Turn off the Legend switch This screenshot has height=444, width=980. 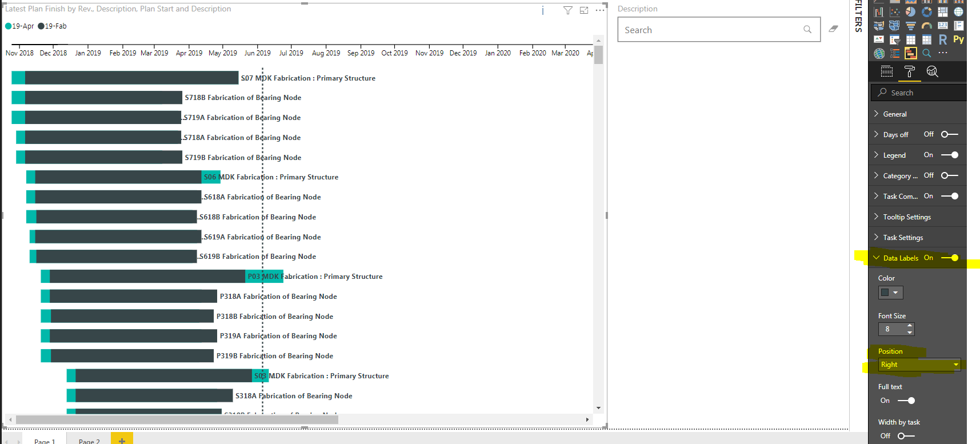950,155
